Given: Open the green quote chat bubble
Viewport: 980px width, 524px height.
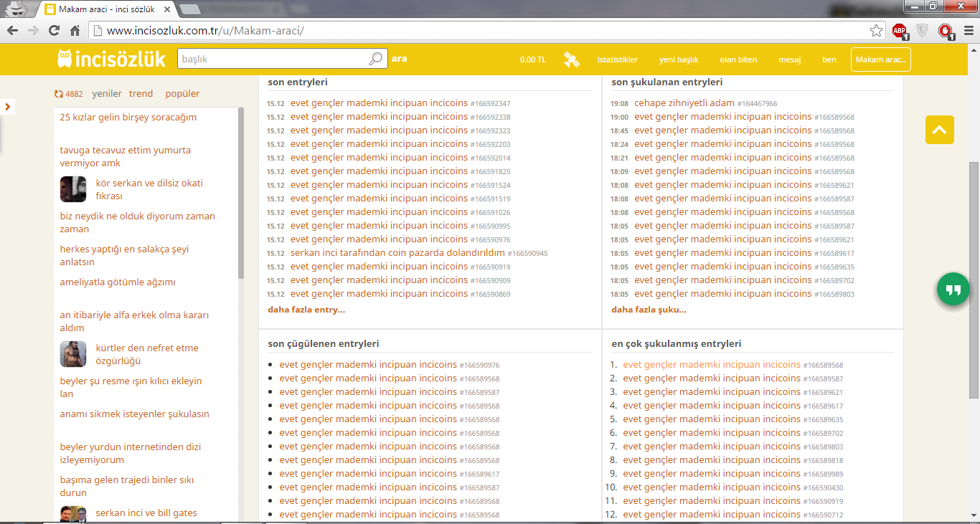Looking at the screenshot, I should pyautogui.click(x=953, y=290).
